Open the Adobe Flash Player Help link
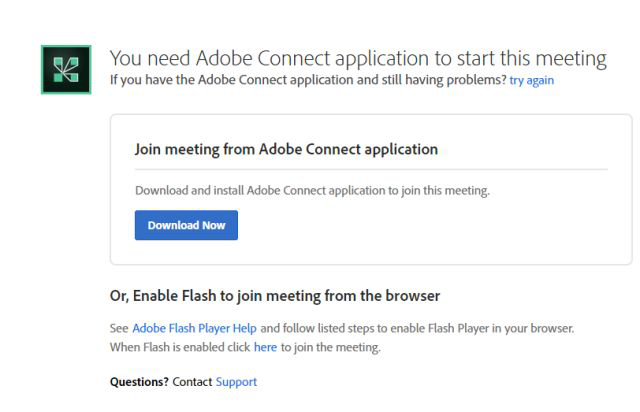 tap(194, 328)
